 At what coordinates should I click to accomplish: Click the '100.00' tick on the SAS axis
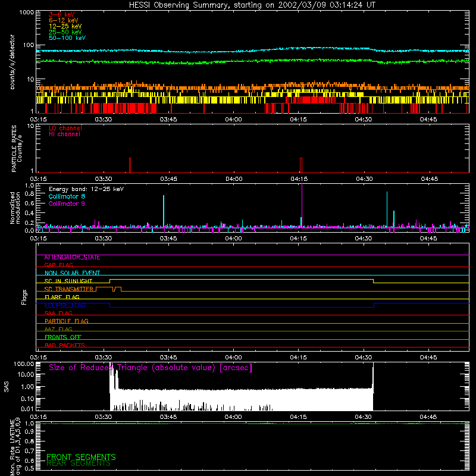24,364
